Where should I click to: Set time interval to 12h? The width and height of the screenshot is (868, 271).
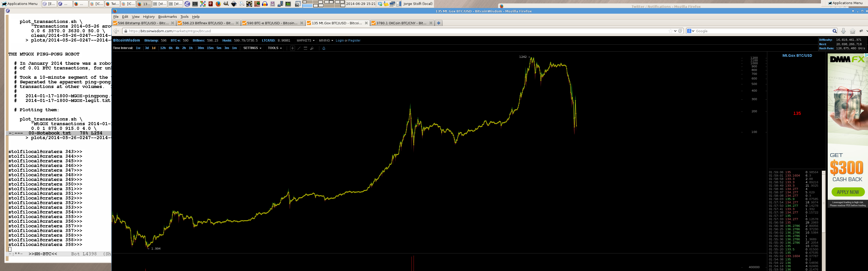pos(163,48)
